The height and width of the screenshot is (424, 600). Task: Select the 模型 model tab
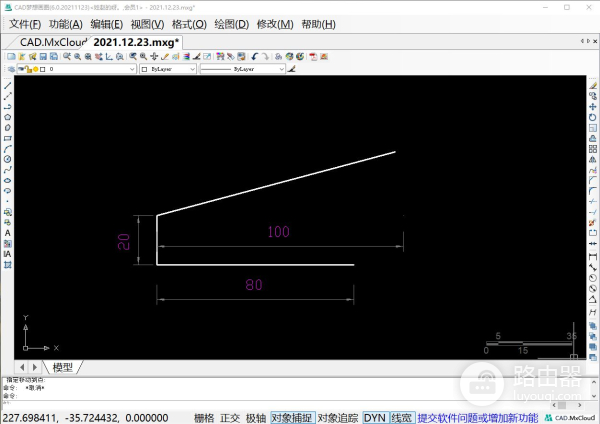point(62,367)
